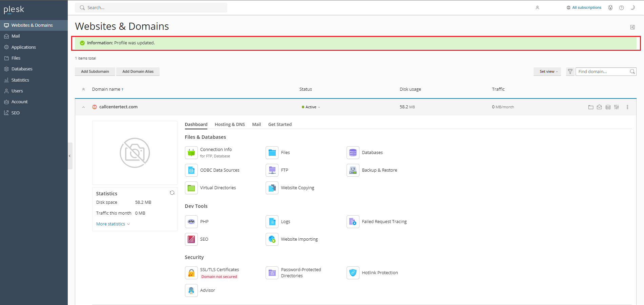Image resolution: width=644 pixels, height=305 pixels.
Task: Open the PHP settings icon
Action: (191, 222)
